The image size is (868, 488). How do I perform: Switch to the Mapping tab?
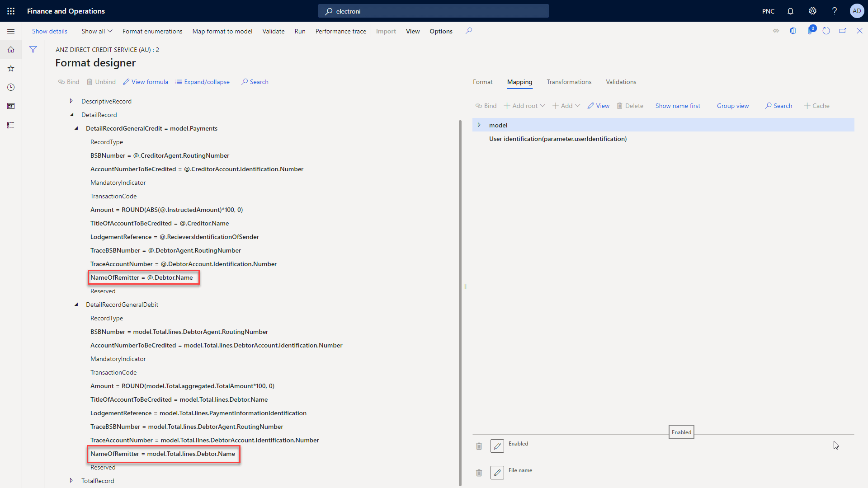point(519,82)
